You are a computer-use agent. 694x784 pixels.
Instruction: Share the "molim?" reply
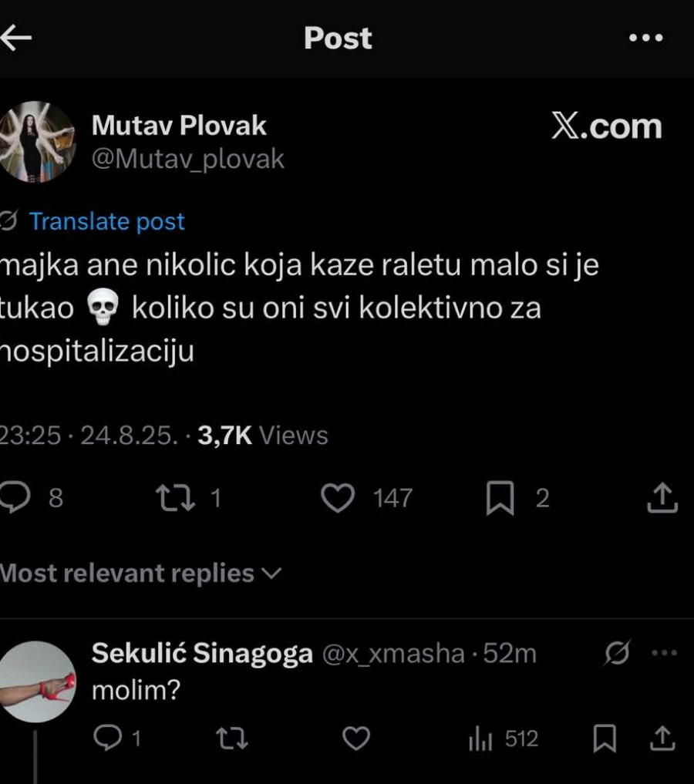tap(662, 739)
